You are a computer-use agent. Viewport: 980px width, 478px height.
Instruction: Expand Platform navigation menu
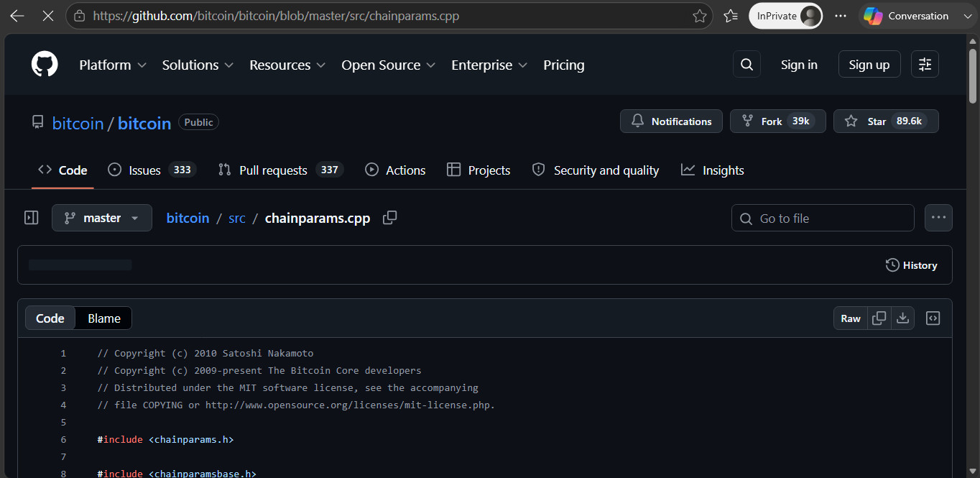(x=113, y=65)
